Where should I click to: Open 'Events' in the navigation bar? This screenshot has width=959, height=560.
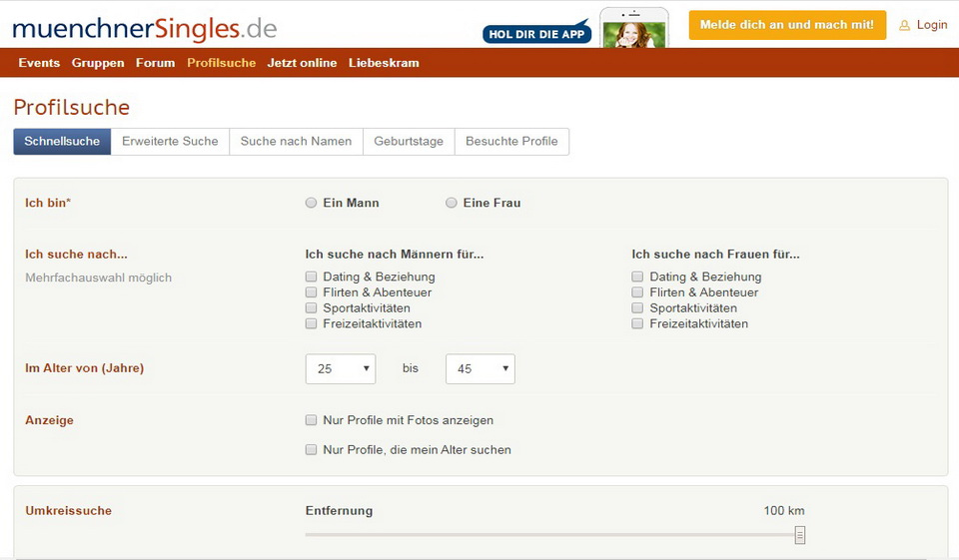point(39,63)
